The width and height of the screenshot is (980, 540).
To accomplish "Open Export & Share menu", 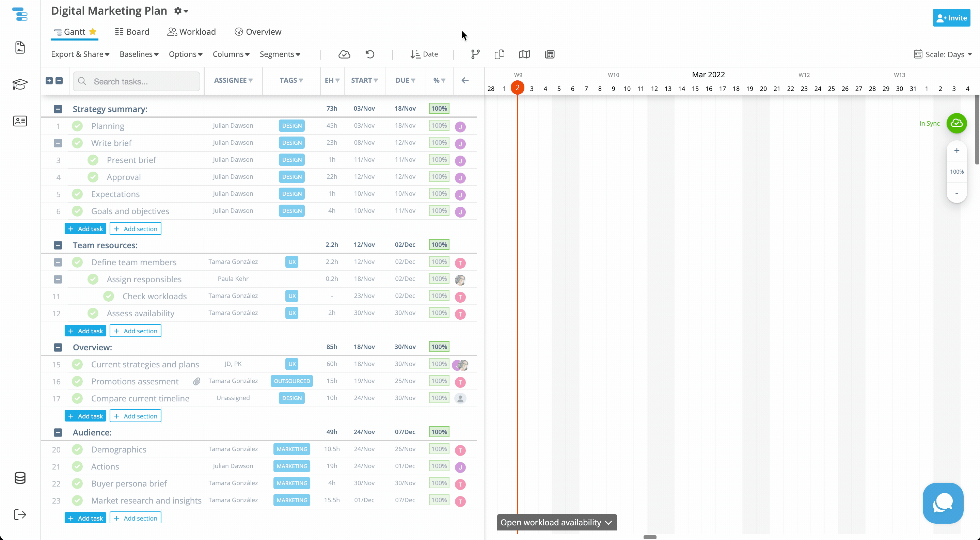I will pyautogui.click(x=79, y=54).
